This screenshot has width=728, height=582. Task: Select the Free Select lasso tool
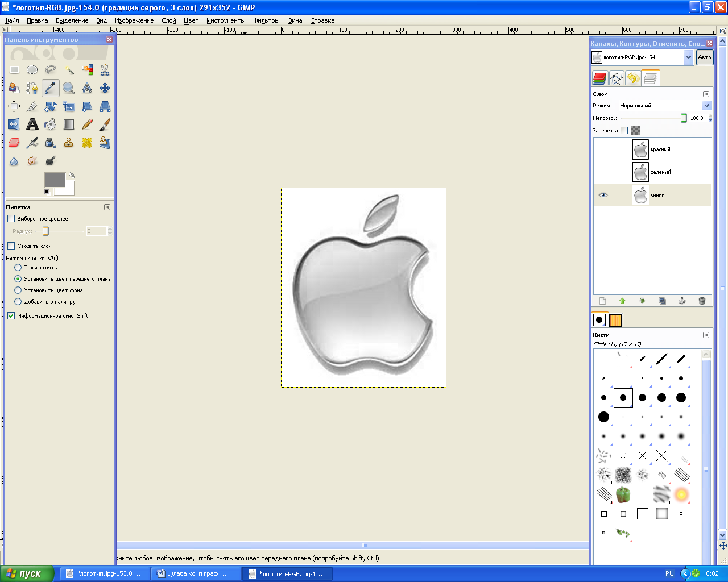(x=51, y=70)
